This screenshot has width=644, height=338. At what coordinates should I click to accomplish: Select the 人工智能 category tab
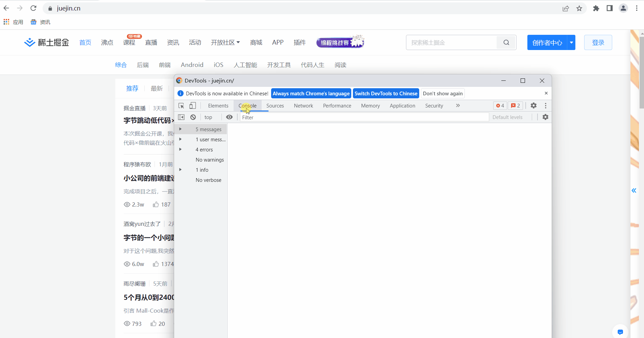[245, 65]
